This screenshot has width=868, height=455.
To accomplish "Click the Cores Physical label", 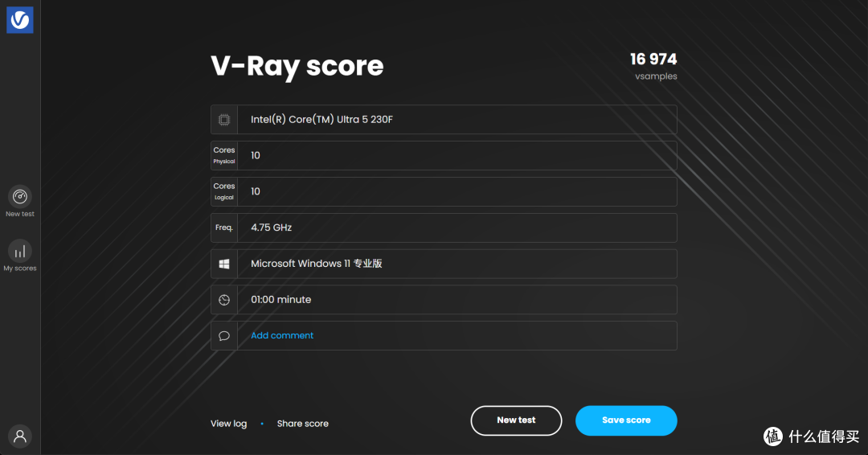I will click(224, 155).
